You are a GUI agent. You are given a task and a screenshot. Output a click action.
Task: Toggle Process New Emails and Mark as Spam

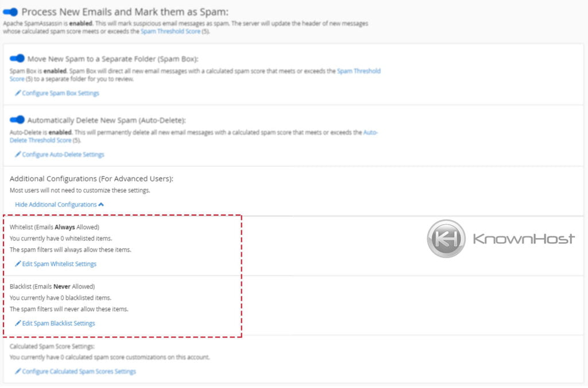point(10,12)
